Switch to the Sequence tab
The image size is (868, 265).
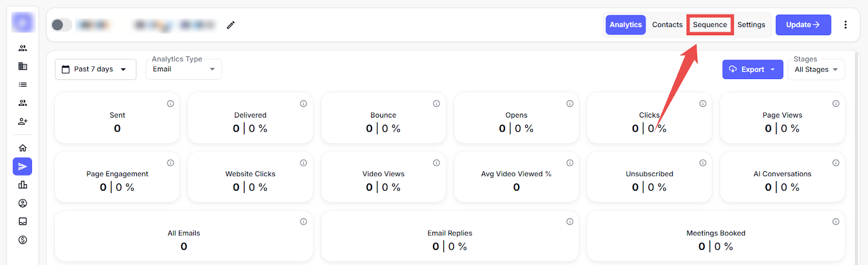tap(710, 25)
